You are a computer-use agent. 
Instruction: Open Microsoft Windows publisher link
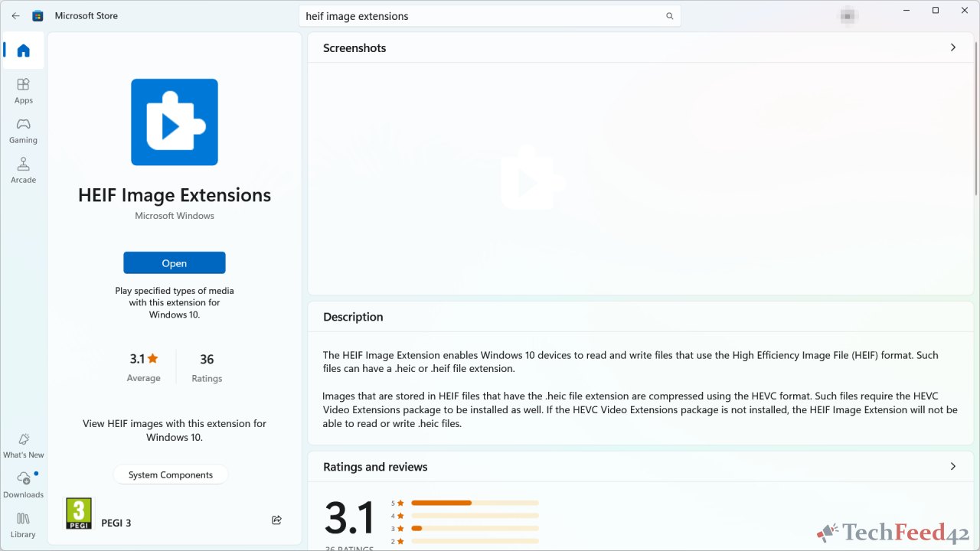(175, 216)
